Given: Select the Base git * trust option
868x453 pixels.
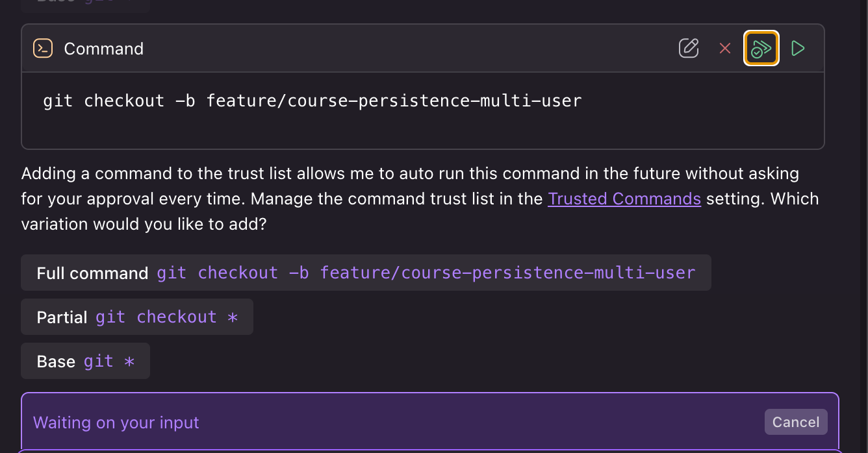Looking at the screenshot, I should point(85,361).
